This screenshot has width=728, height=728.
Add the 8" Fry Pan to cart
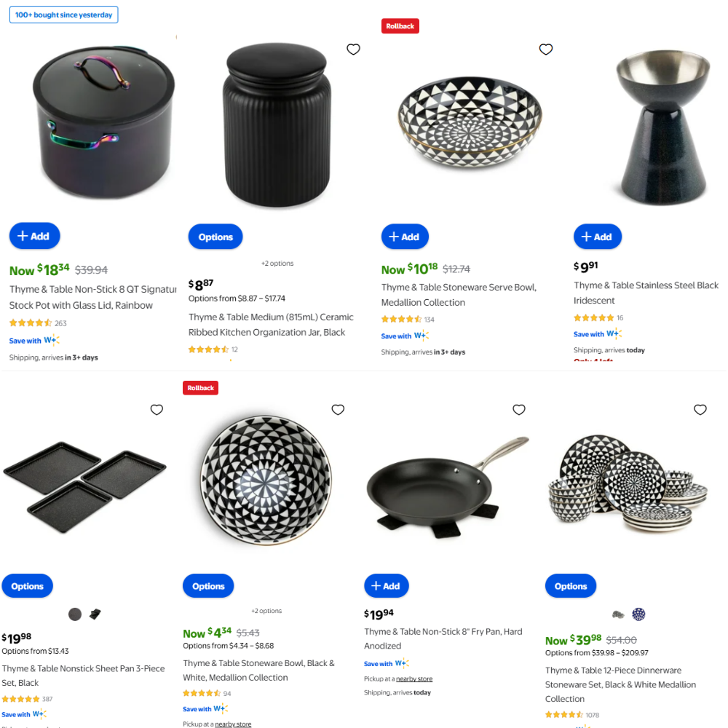click(387, 586)
